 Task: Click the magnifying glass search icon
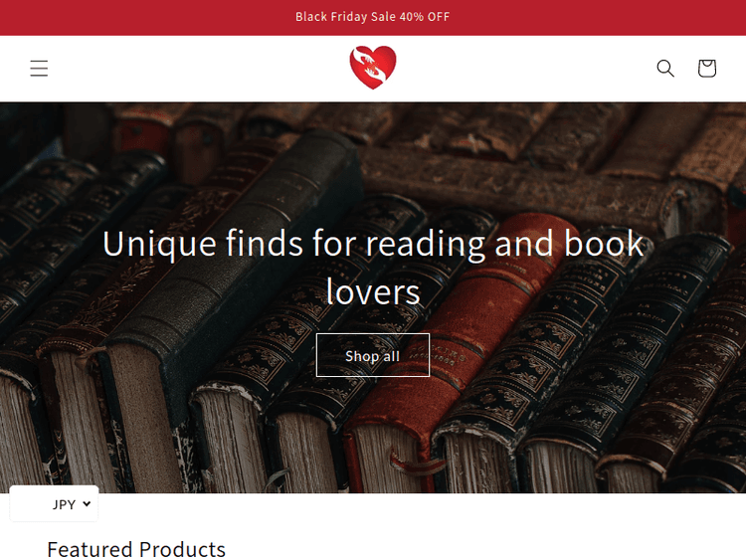(x=665, y=68)
